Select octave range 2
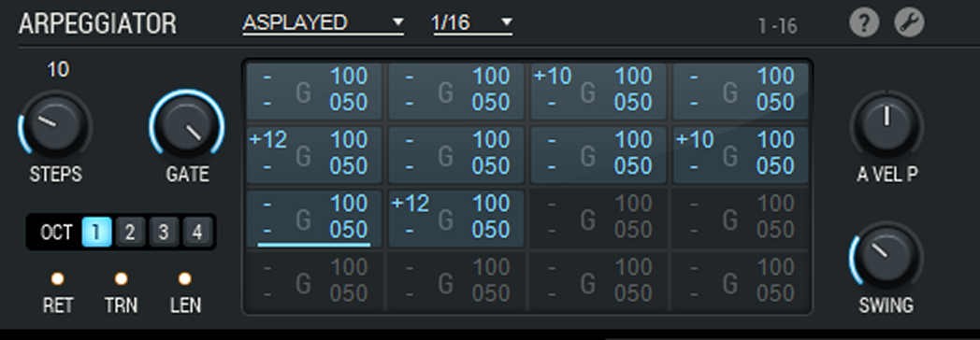The width and height of the screenshot is (980, 340). [130, 232]
